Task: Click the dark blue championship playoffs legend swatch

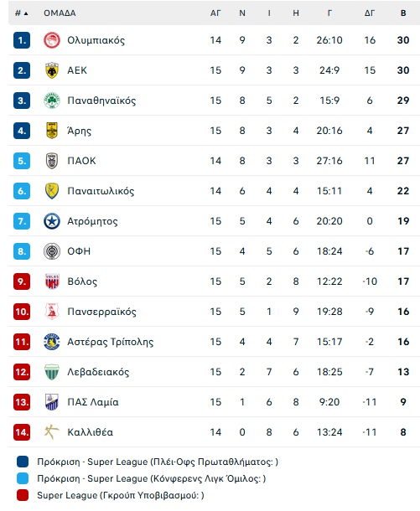Action: pyautogui.click(x=23, y=462)
